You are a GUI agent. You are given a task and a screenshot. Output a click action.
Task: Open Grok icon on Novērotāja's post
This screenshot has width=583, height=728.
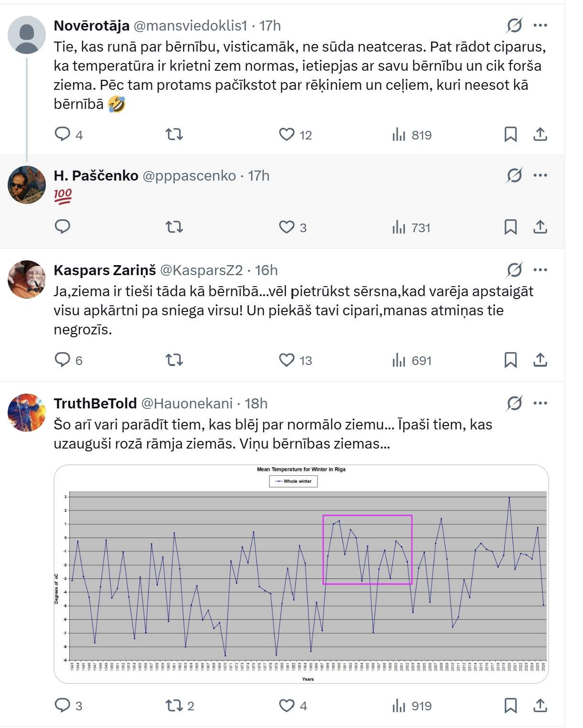pyautogui.click(x=514, y=25)
